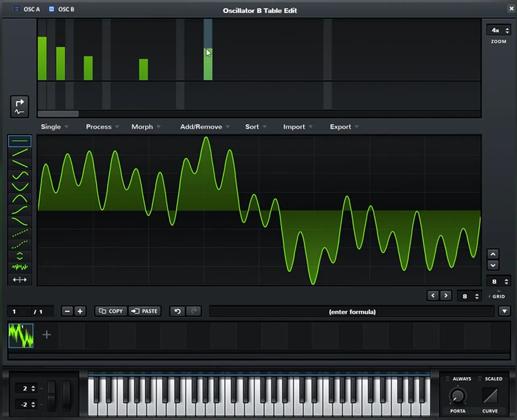The height and width of the screenshot is (420, 517).
Task: Select the falling ramp draw shape
Action: pos(19,164)
